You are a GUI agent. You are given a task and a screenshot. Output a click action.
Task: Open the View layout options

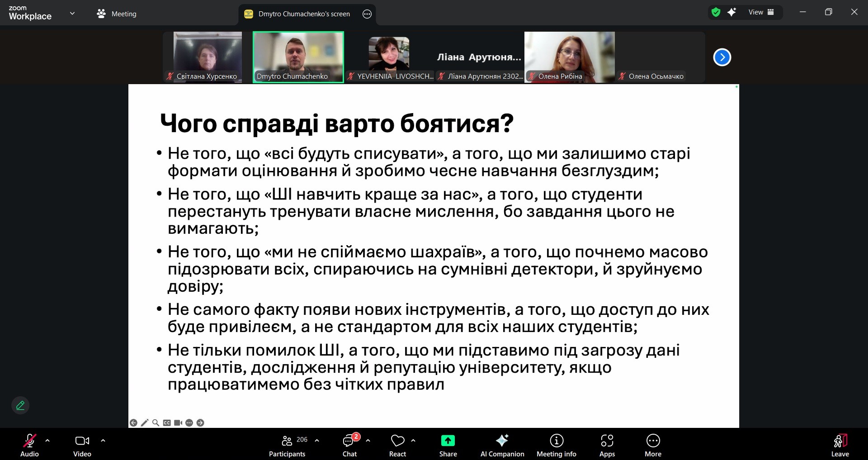pyautogui.click(x=761, y=12)
